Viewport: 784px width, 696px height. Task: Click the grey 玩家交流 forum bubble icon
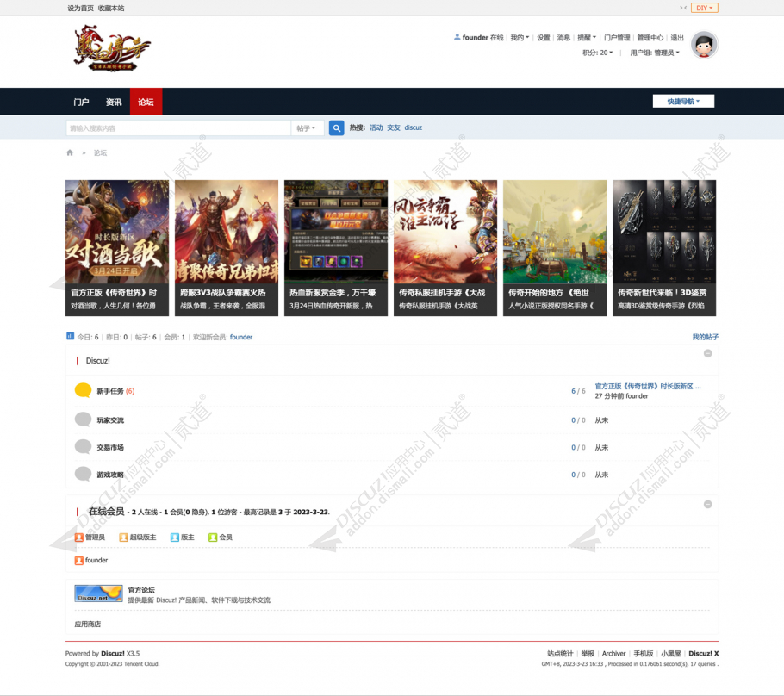tap(83, 419)
